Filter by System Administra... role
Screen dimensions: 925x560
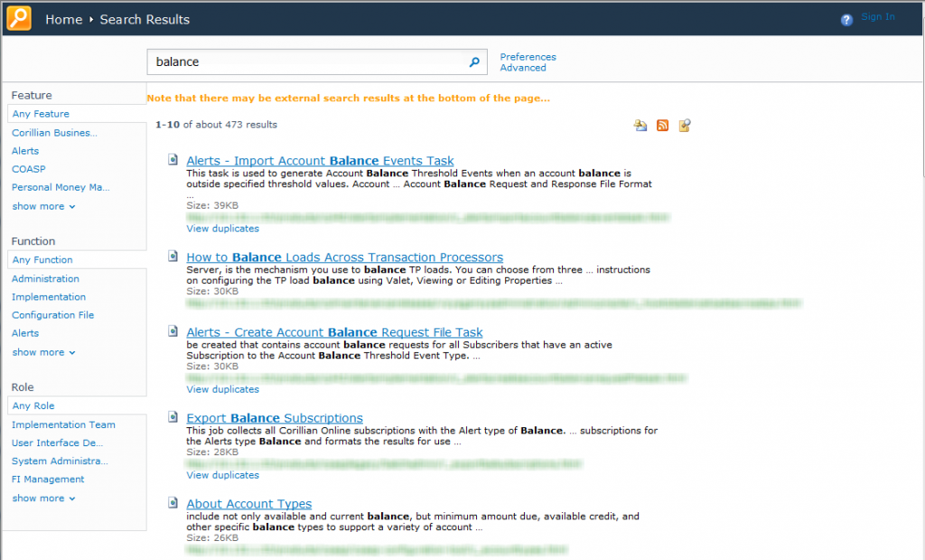click(60, 462)
